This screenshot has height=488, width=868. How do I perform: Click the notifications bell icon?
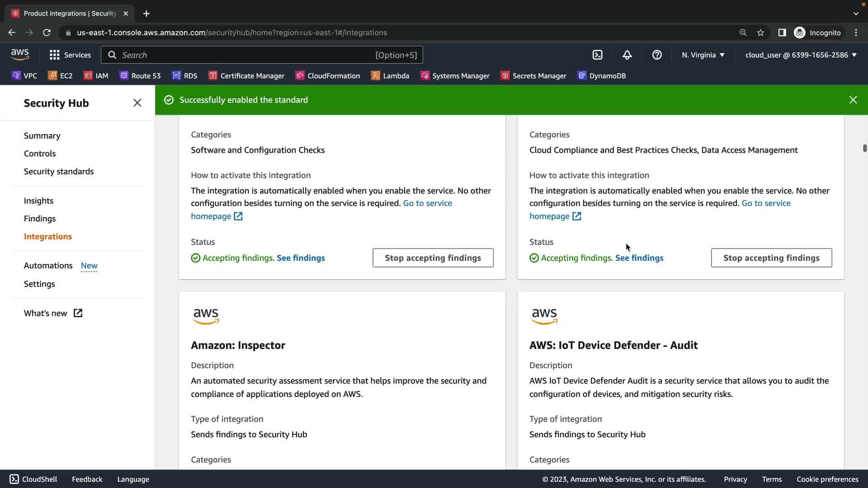[x=627, y=55]
